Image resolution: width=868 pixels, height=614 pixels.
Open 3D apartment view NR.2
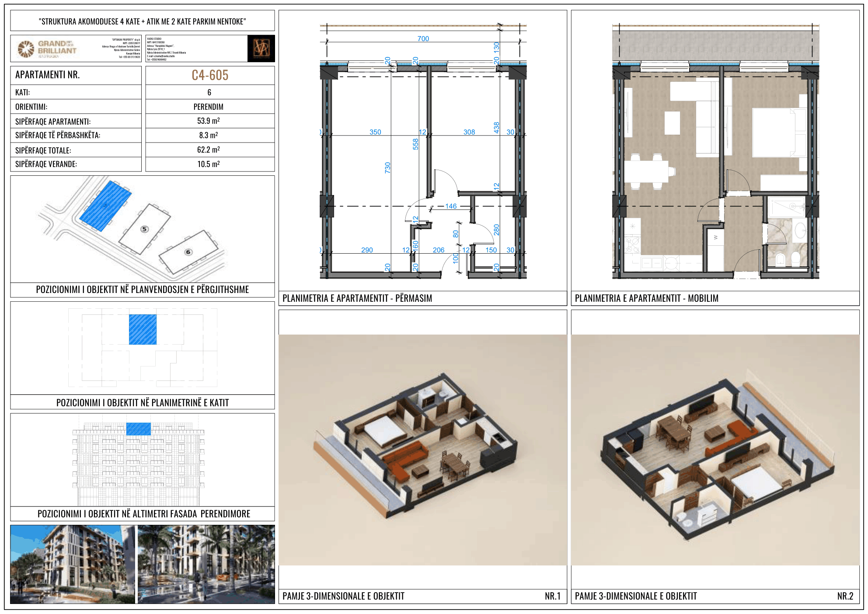[x=715, y=450]
